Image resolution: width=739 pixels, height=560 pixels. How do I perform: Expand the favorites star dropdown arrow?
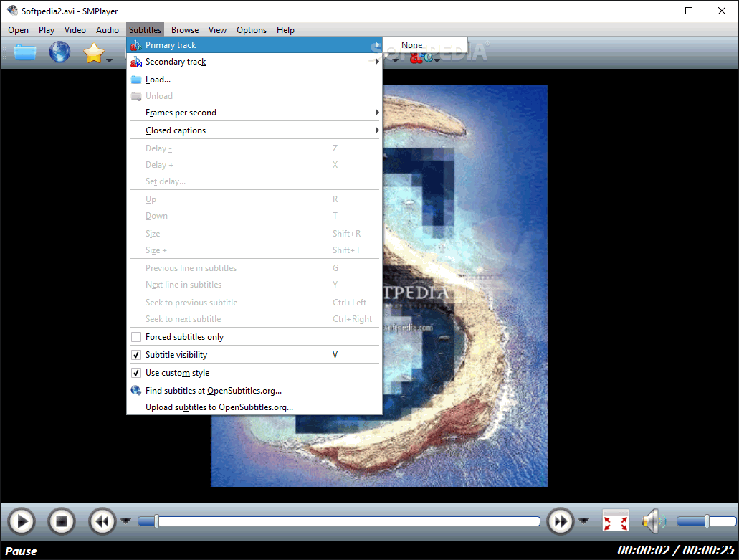(x=110, y=60)
